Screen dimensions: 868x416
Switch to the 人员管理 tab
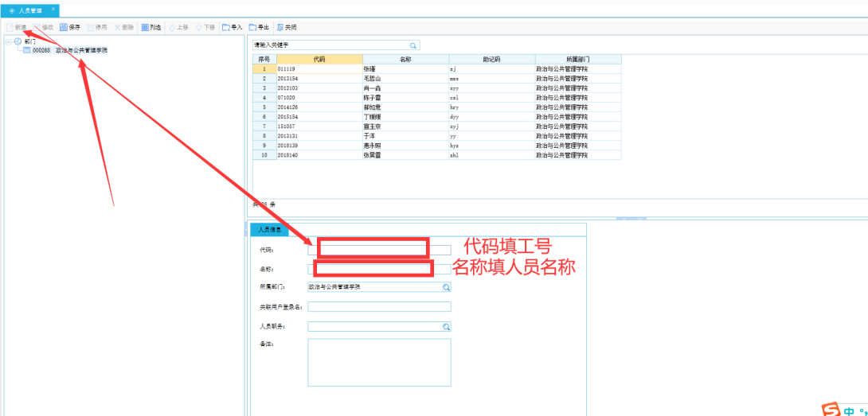pos(29,10)
